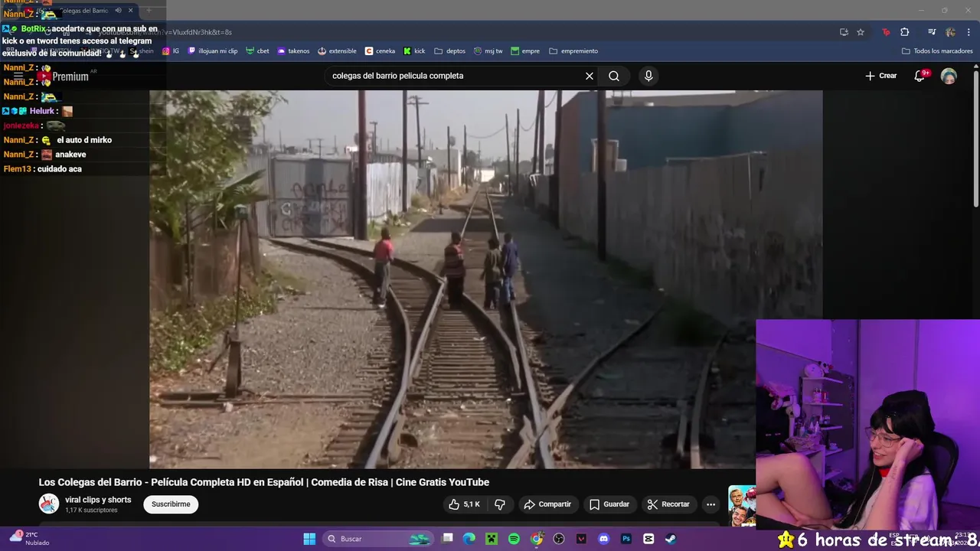The height and width of the screenshot is (551, 980).
Task: Click Recortar to clip video
Action: 668,504
